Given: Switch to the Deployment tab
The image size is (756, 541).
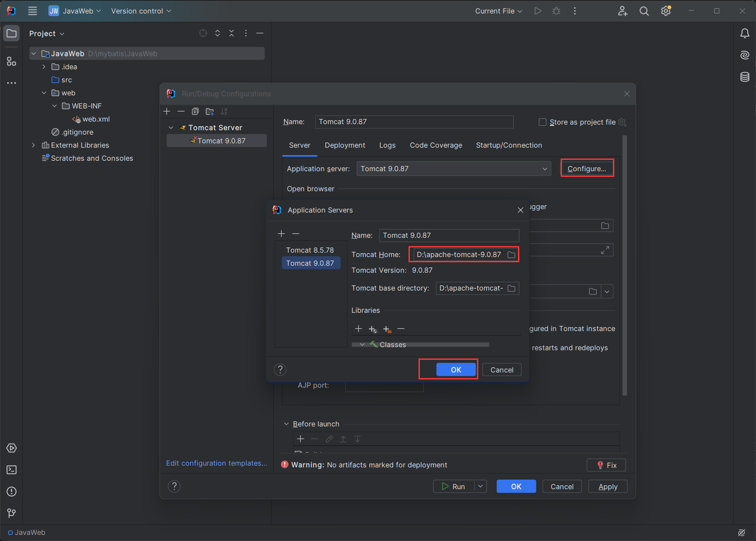Looking at the screenshot, I should [345, 145].
